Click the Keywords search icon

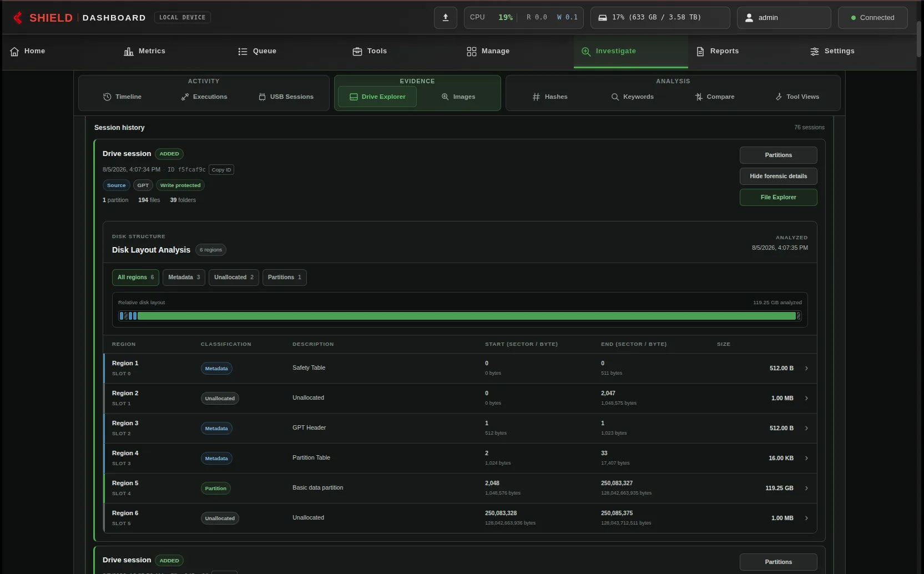coord(615,97)
